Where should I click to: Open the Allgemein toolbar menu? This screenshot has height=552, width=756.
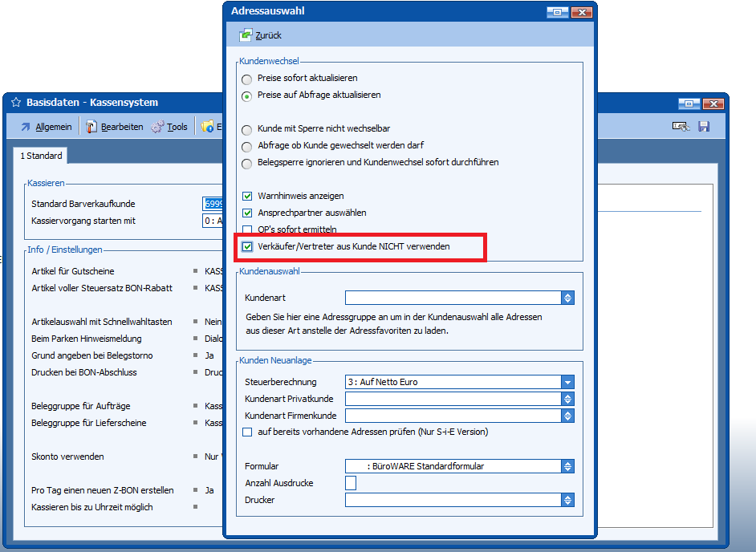pos(46,127)
